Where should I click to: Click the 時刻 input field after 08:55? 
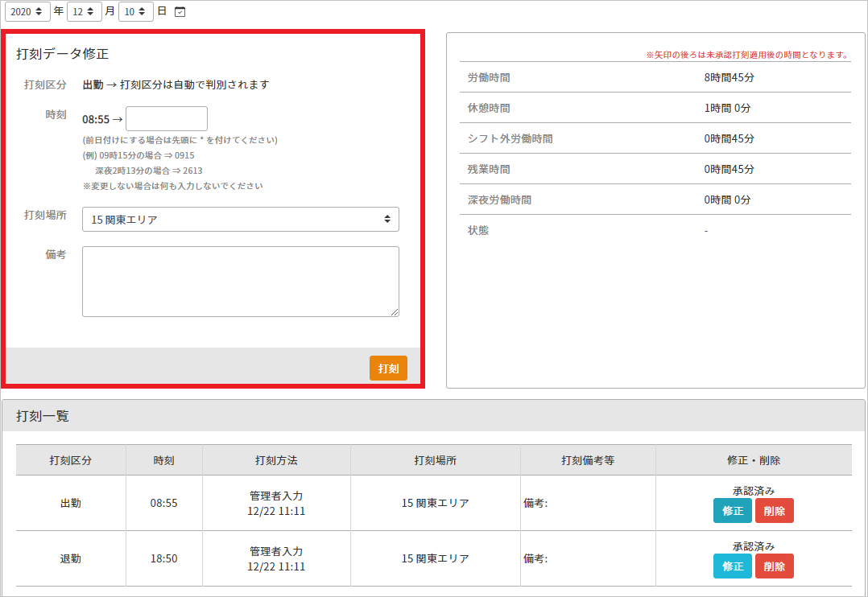coord(167,119)
